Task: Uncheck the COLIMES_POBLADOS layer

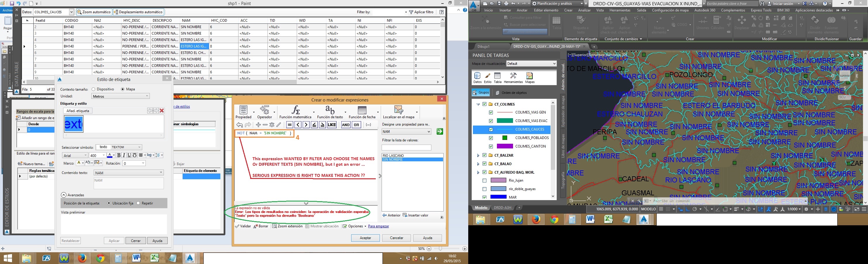Action: click(x=490, y=138)
